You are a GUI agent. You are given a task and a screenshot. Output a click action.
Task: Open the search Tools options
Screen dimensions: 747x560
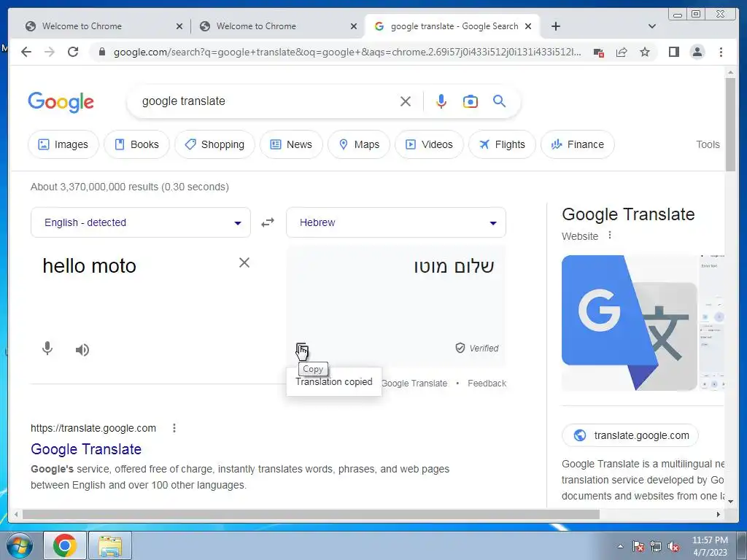(708, 144)
